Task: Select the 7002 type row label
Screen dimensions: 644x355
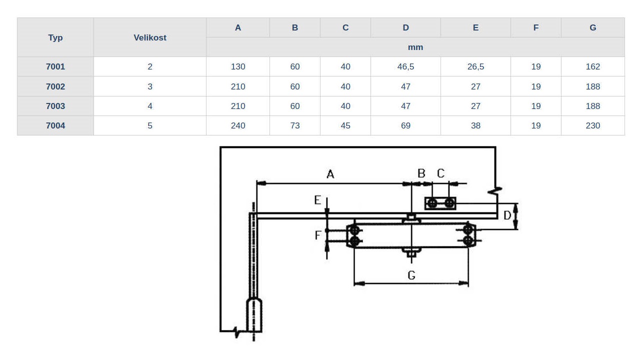Action: click(x=55, y=86)
